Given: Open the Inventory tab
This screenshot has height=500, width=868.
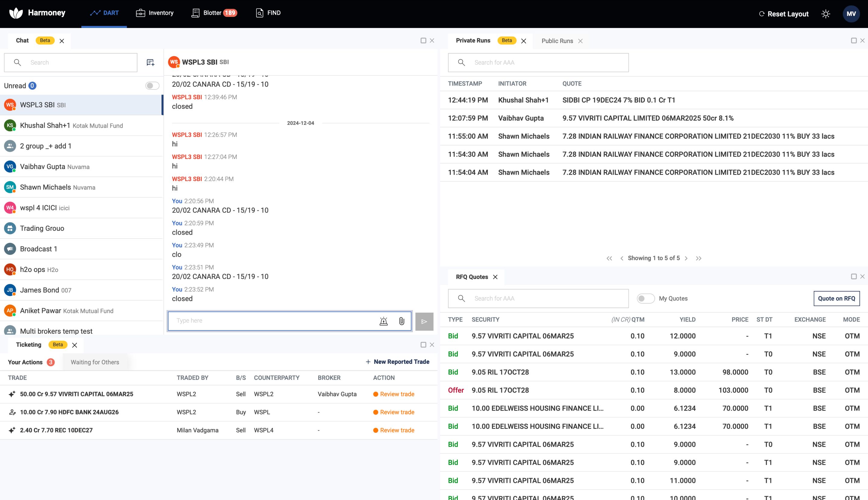Looking at the screenshot, I should pyautogui.click(x=155, y=13).
